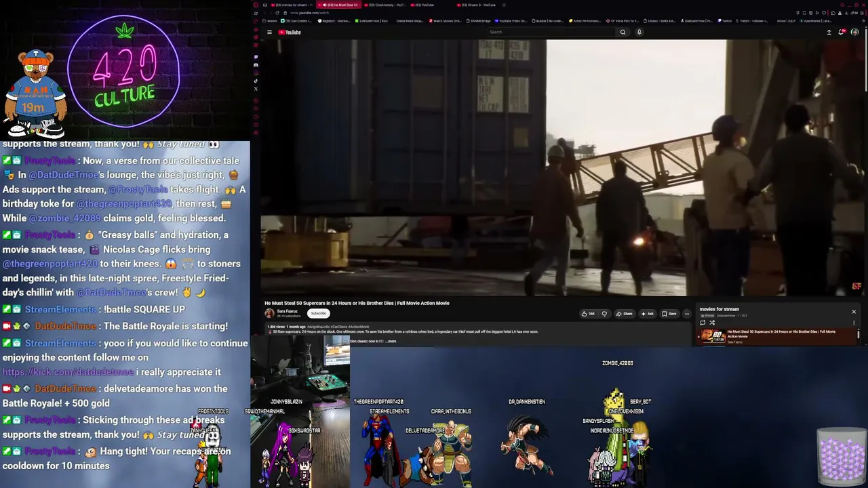
Task: Switch to the 'Stream 3 - YouTube' browser tab
Action: tap(478, 5)
